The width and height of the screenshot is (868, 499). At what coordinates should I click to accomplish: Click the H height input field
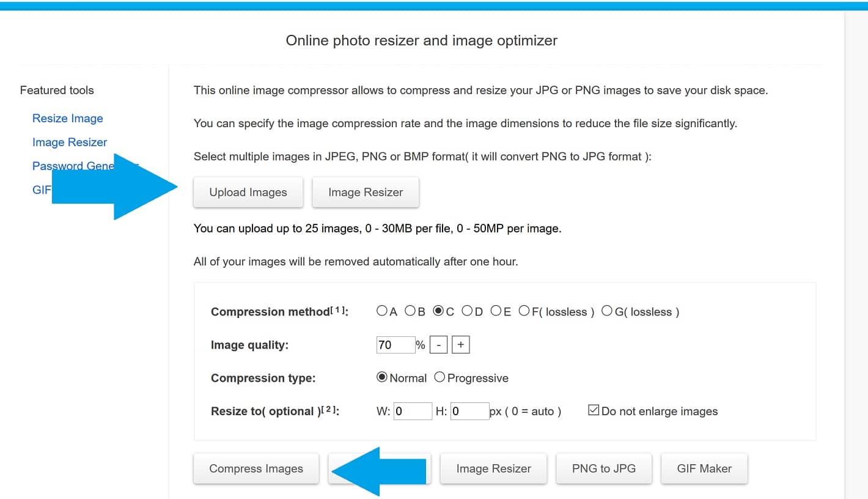pyautogui.click(x=469, y=410)
